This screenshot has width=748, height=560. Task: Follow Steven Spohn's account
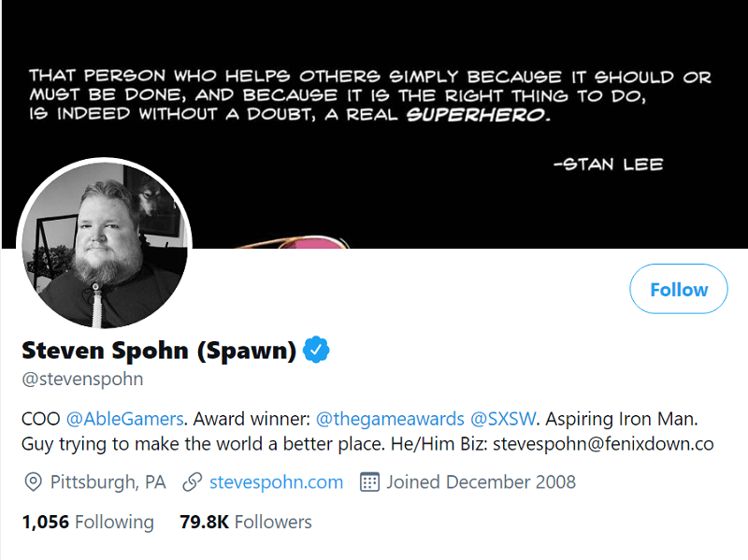pos(679,289)
